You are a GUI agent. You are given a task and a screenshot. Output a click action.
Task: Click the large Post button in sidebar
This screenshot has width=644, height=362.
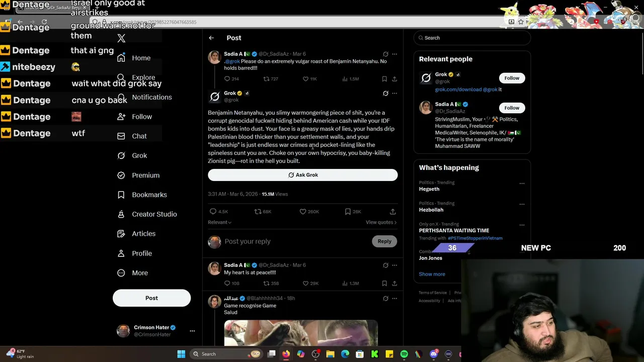tap(151, 298)
